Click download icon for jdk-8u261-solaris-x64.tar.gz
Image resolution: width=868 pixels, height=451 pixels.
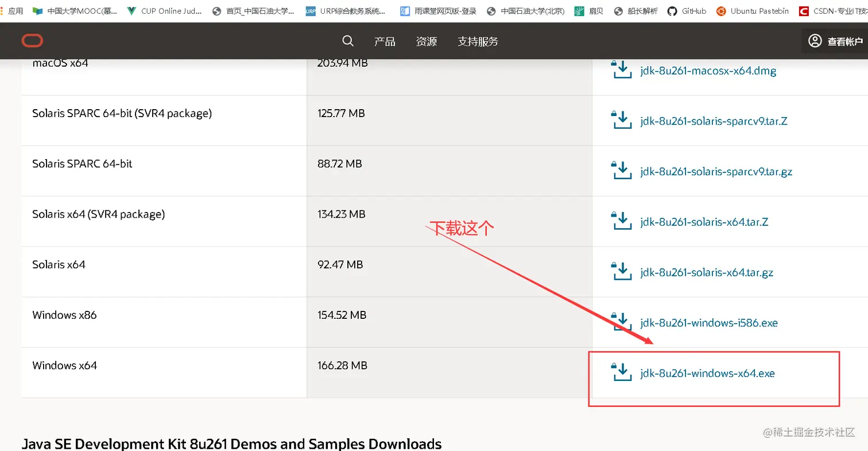(621, 272)
